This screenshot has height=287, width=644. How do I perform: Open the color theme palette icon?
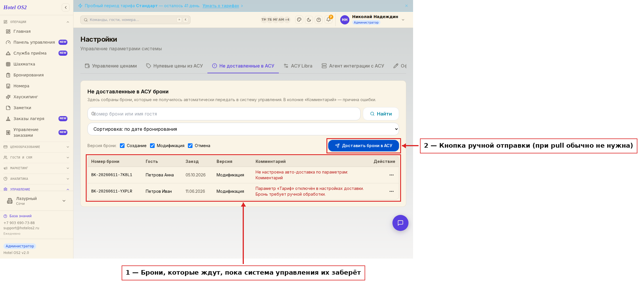coord(299,20)
